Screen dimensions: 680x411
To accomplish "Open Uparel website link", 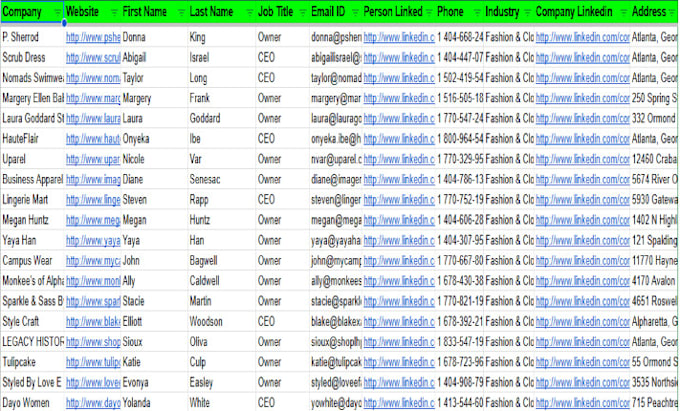I will [x=93, y=159].
